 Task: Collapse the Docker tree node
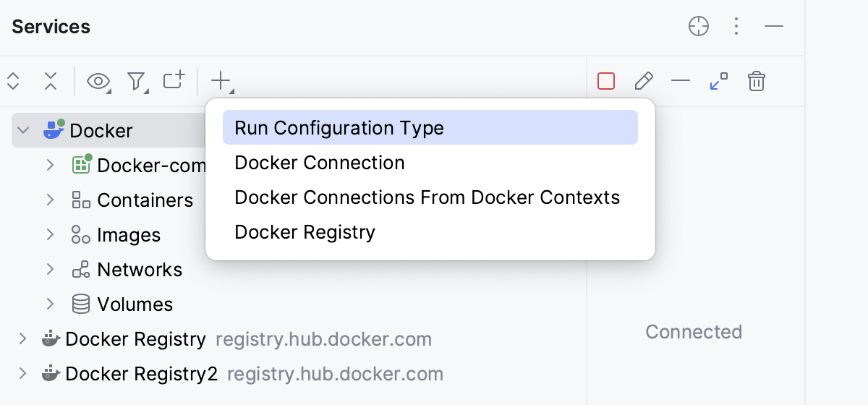(x=23, y=130)
